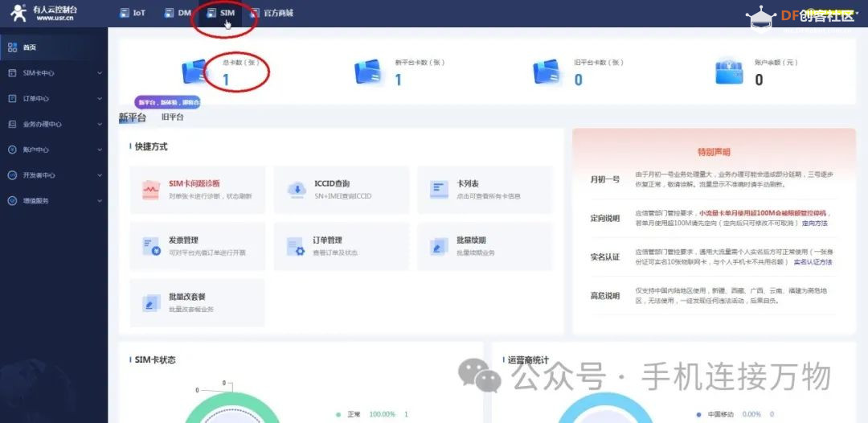Click the IoT icon in top navigation

(x=125, y=13)
